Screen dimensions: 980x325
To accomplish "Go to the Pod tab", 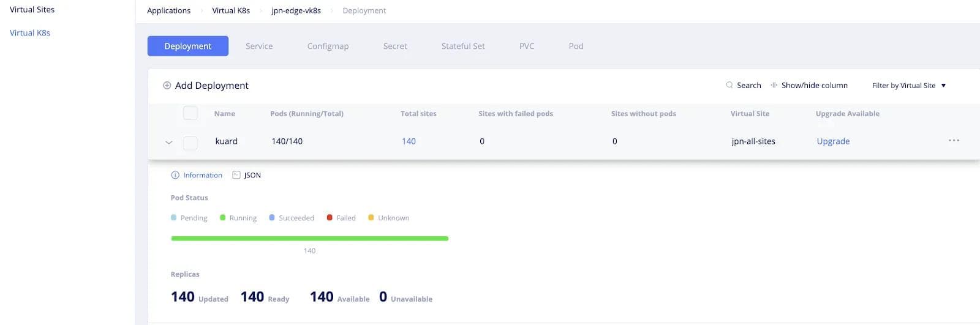I will (576, 46).
